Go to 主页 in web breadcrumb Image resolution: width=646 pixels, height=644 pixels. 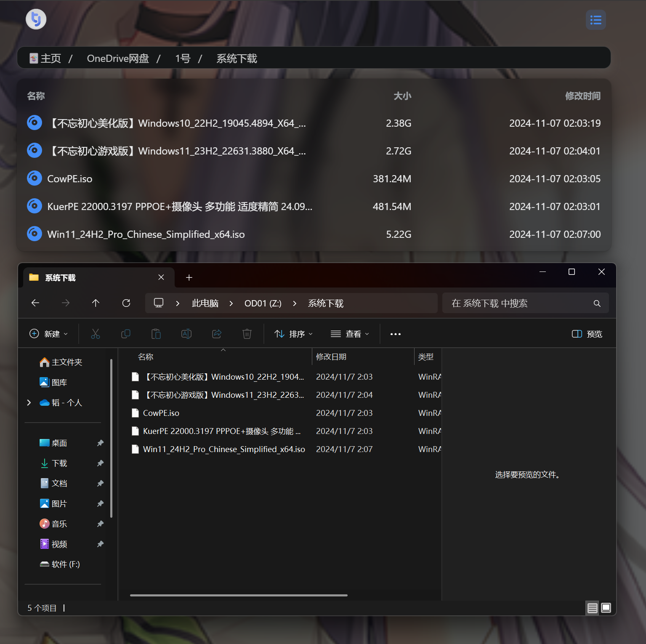click(46, 59)
